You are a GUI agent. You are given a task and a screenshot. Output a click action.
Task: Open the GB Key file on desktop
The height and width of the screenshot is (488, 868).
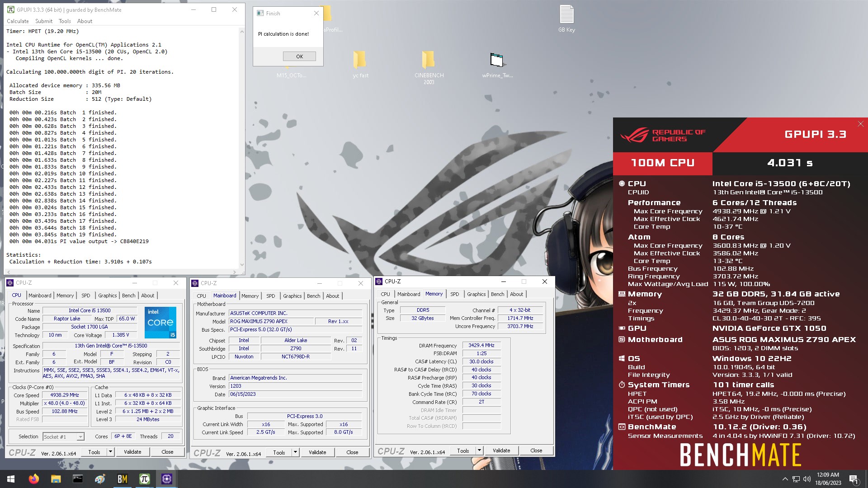[566, 19]
